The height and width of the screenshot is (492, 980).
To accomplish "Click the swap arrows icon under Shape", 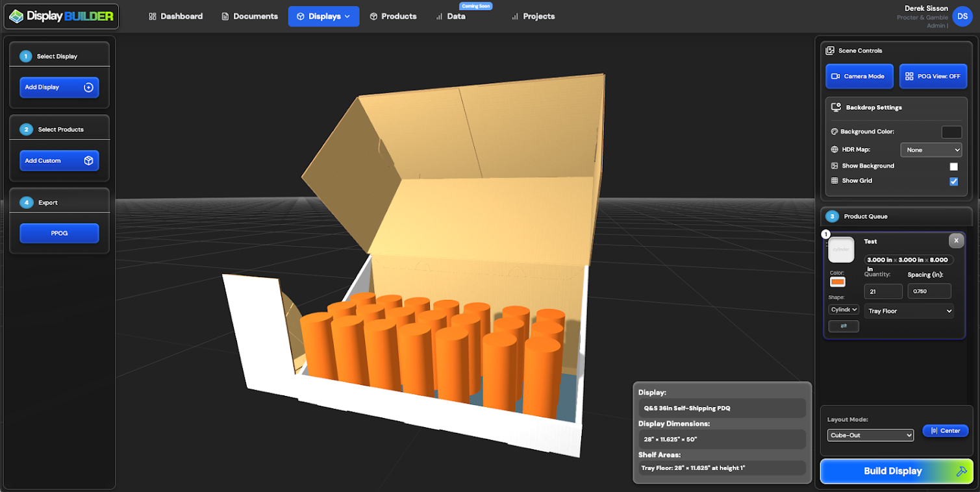I will [844, 326].
